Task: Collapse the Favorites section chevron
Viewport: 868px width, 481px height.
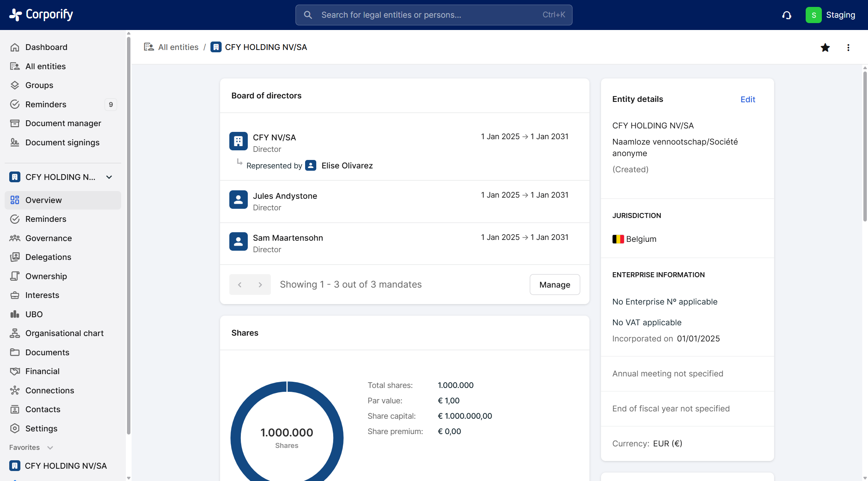Action: [x=50, y=448]
